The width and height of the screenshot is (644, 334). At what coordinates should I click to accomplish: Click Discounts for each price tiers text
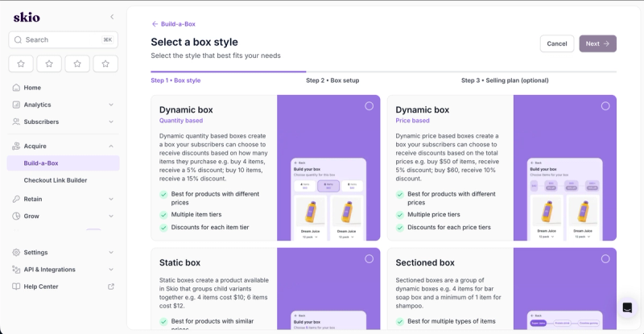pos(449,227)
